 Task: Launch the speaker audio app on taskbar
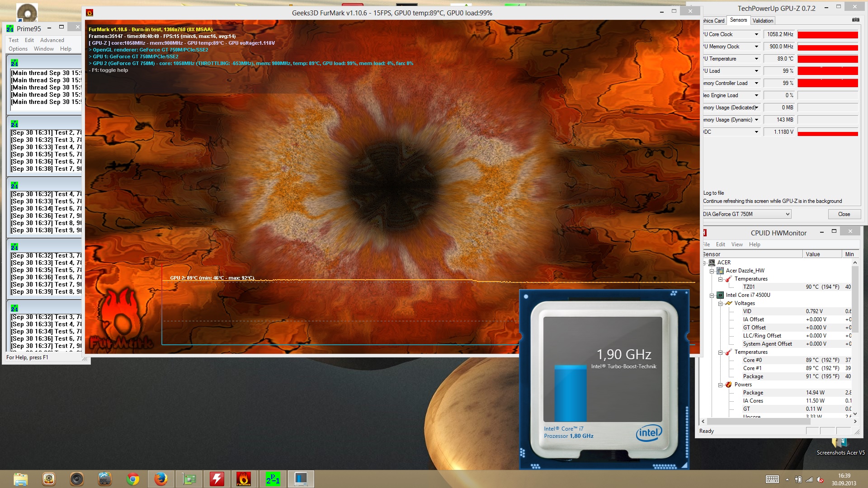pos(77,479)
